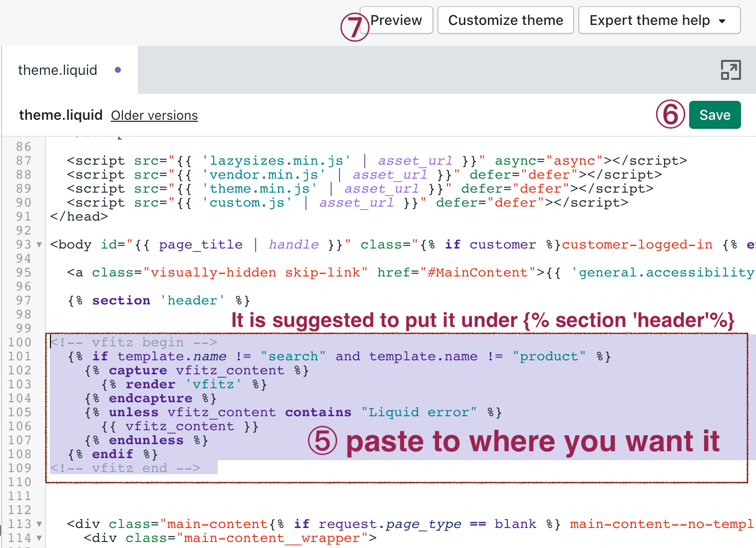Screen dimensions: 756x548
Task: Click the 'custom.js' script line
Action: click(348, 203)
